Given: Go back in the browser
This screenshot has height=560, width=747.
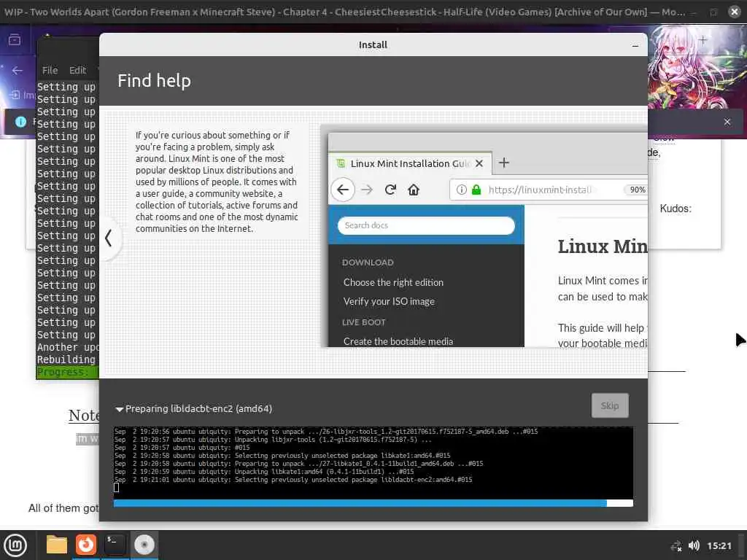Looking at the screenshot, I should coord(18,71).
